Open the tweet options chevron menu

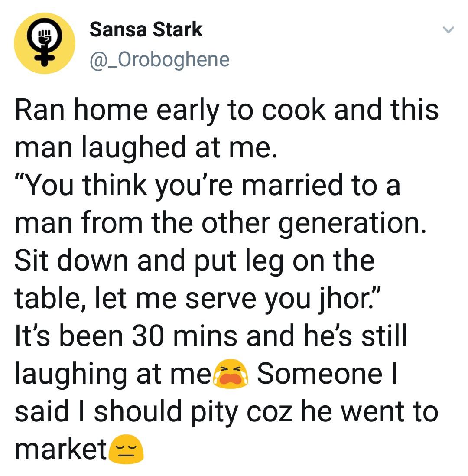pos(448,29)
